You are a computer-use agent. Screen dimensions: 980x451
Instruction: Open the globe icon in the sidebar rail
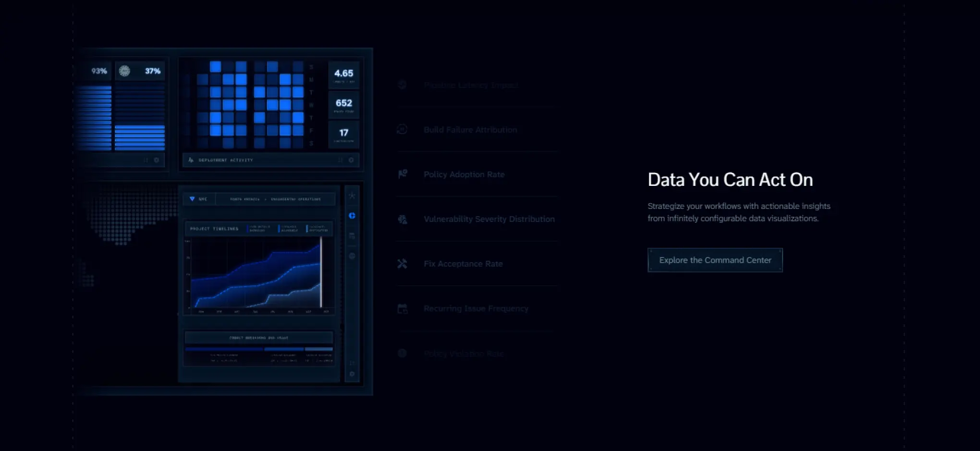coord(352,256)
